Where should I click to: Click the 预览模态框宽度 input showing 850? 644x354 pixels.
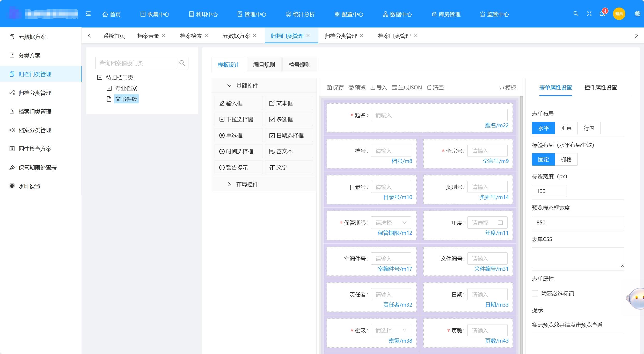pyautogui.click(x=578, y=222)
